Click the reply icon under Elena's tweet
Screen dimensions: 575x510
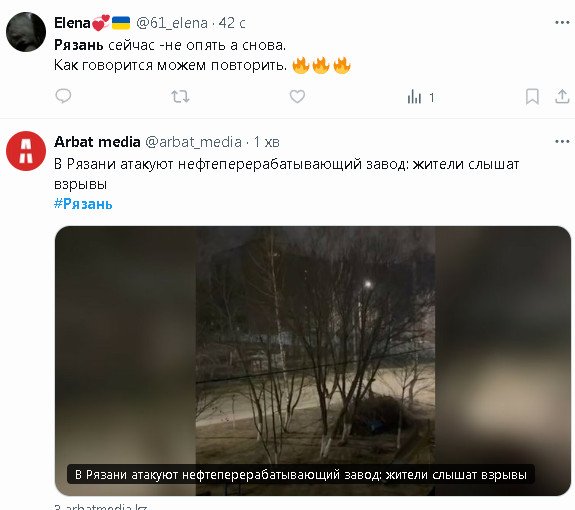tap(63, 96)
